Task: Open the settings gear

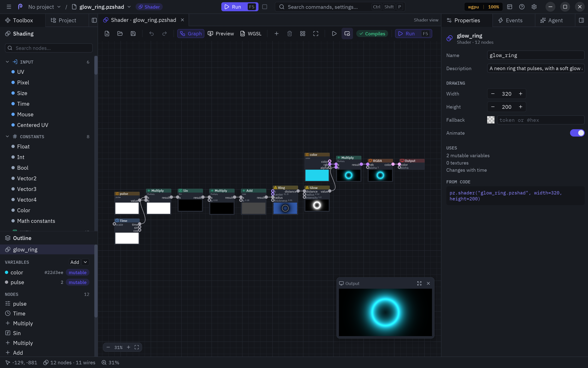Action: [x=534, y=7]
